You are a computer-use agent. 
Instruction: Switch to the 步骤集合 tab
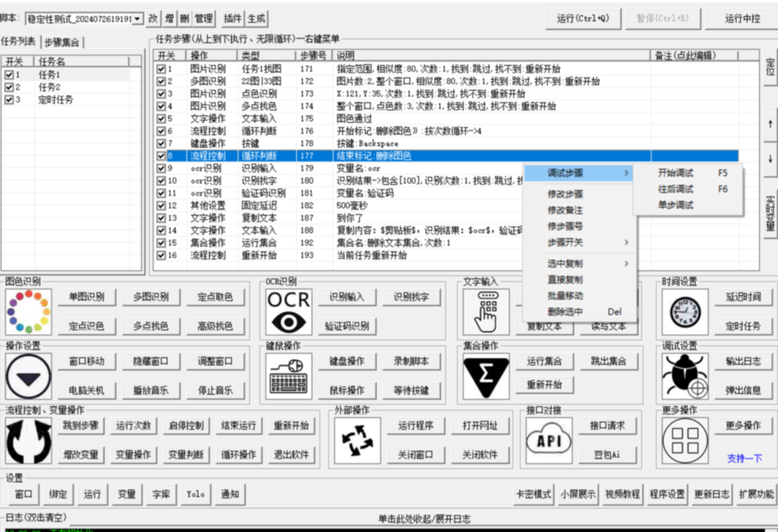(x=63, y=42)
